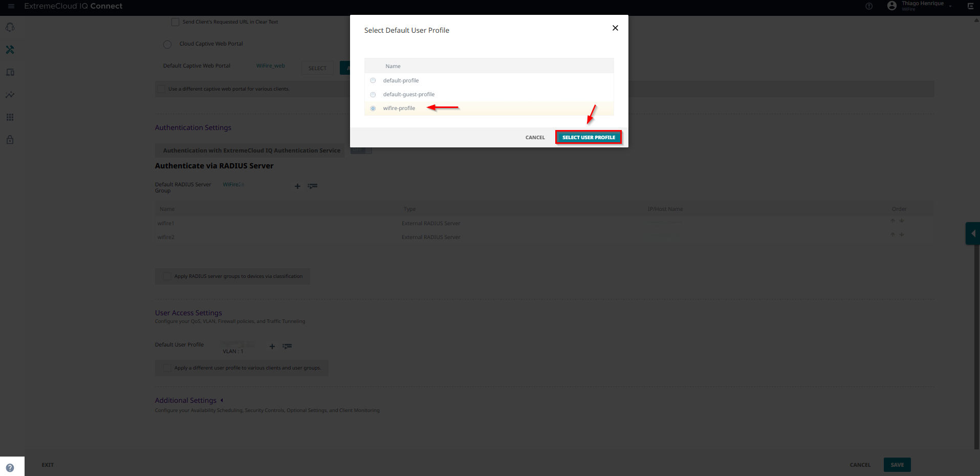This screenshot has width=980, height=476.
Task: Open the support headset icon in sidebar
Action: 10,27
